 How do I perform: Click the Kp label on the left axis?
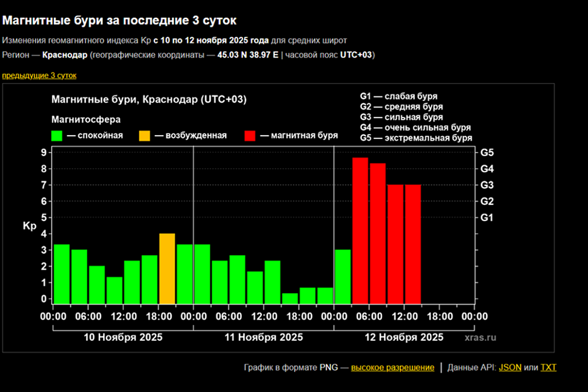coord(29,226)
